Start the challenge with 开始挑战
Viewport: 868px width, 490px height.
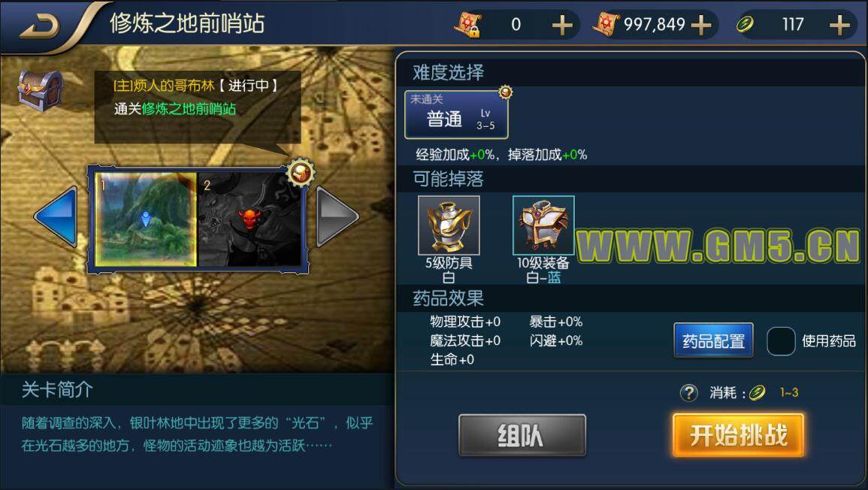[739, 435]
